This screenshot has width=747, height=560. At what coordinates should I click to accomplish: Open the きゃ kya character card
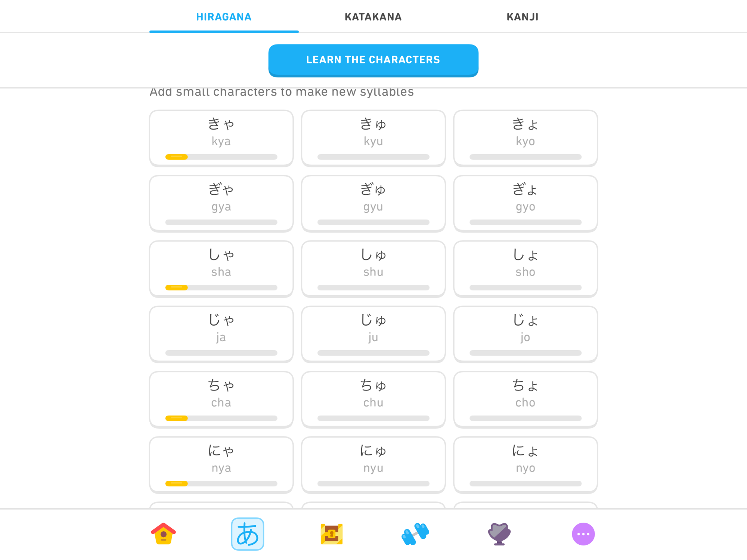point(221,138)
